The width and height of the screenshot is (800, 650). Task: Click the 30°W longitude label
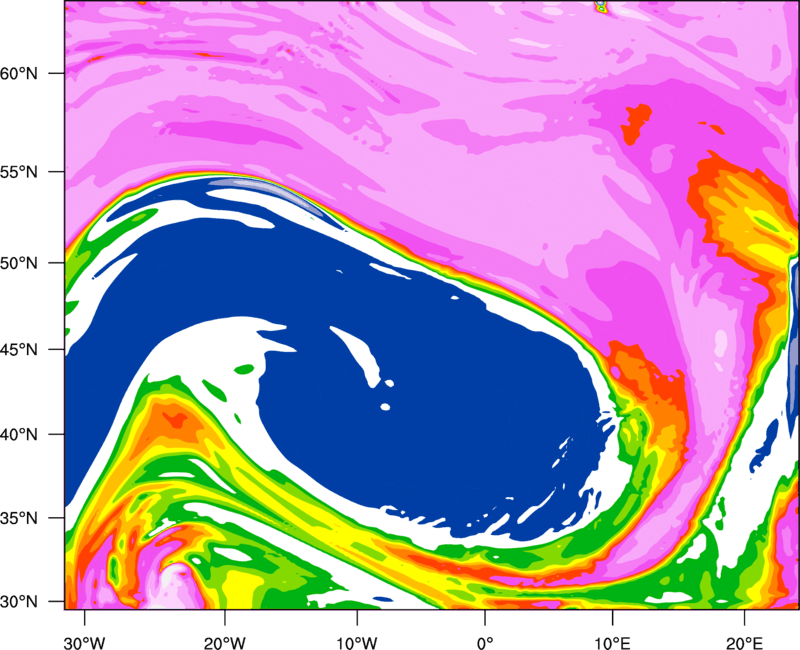85,643
